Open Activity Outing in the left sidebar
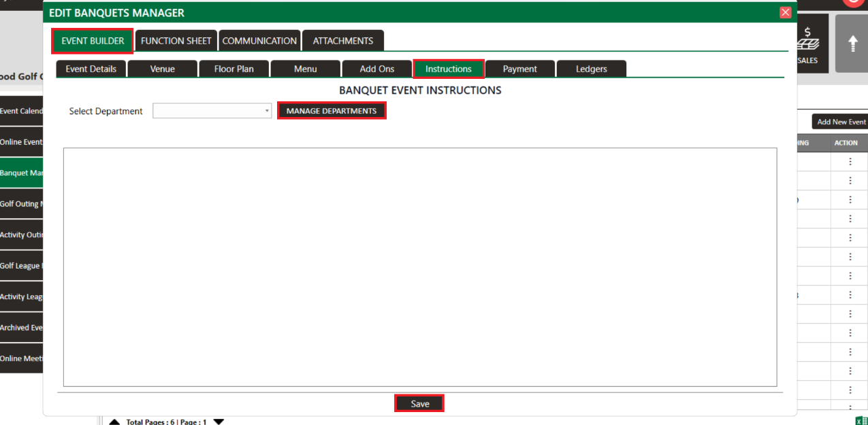The width and height of the screenshot is (868, 425). click(x=21, y=235)
